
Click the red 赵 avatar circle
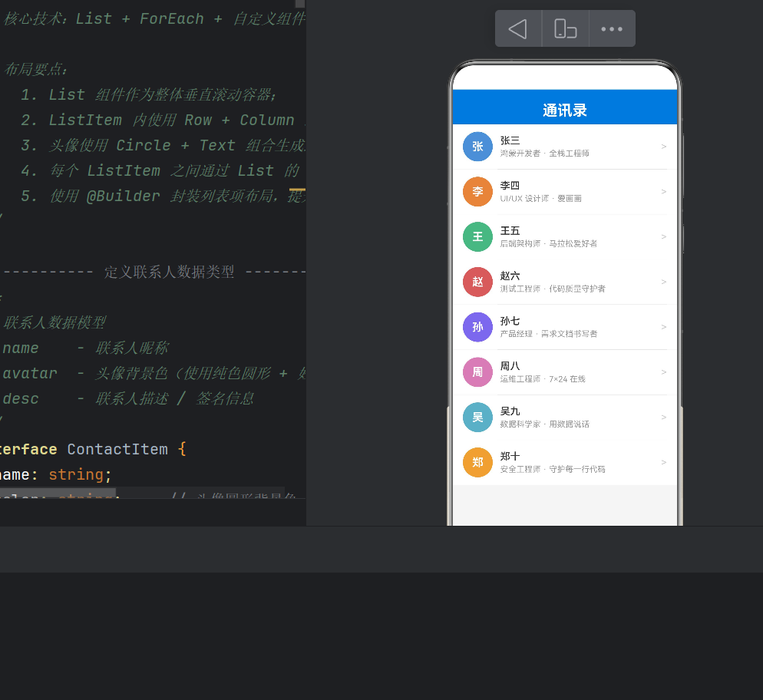point(477,282)
